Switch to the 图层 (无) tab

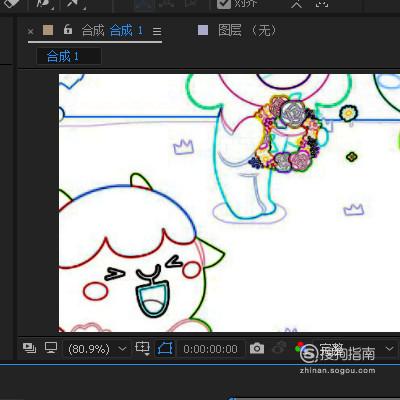click(247, 31)
